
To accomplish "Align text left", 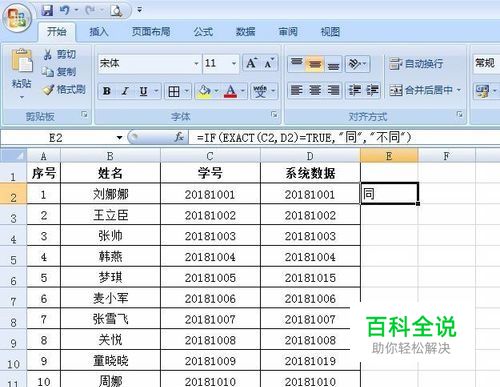I will click(297, 90).
